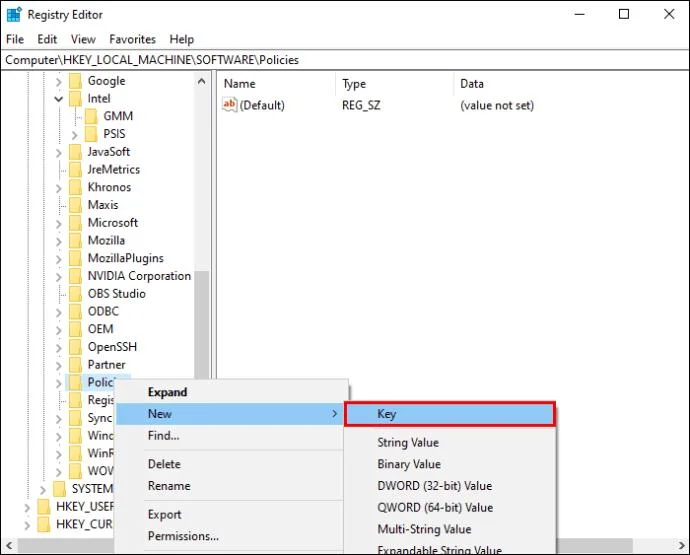
Task: Click the OpenSSH folder icon
Action: tap(75, 347)
